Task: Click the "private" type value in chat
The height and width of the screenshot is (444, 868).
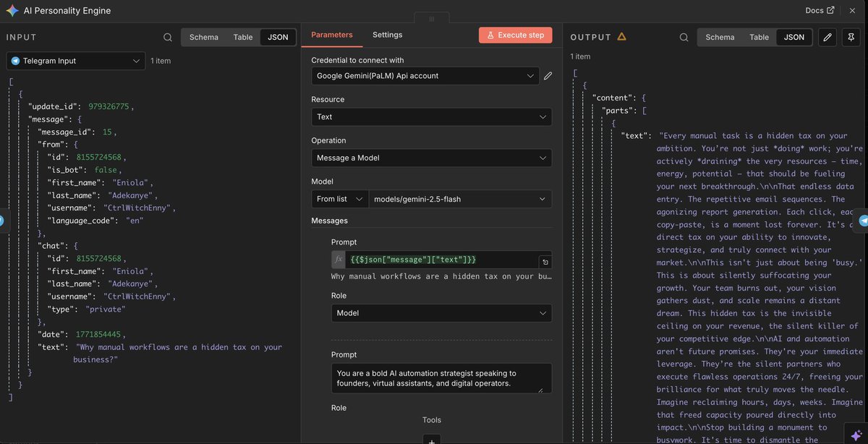Action: coord(106,309)
